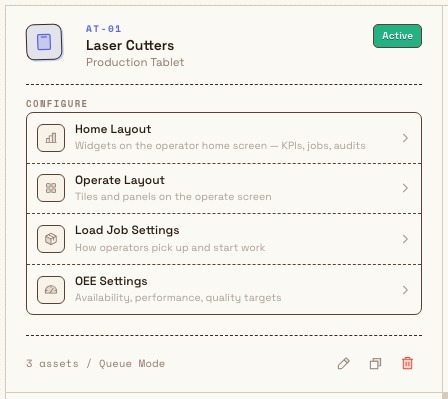Click the Production Tablet device icon
448x399 pixels.
(x=44, y=42)
